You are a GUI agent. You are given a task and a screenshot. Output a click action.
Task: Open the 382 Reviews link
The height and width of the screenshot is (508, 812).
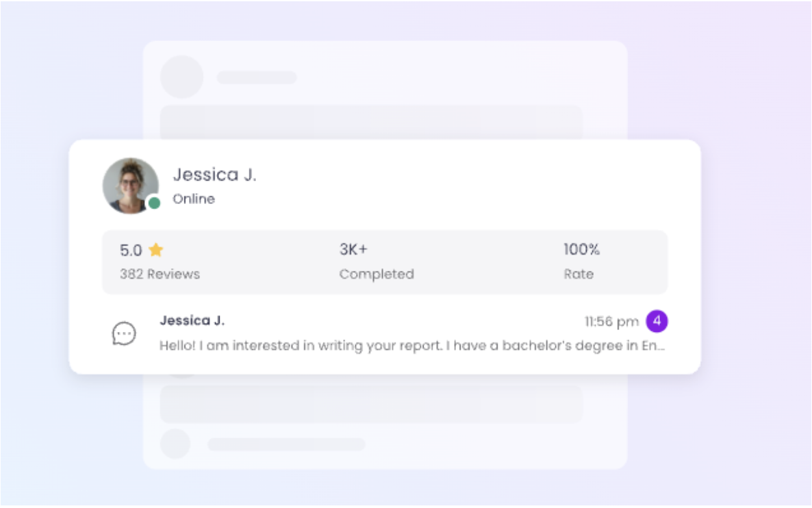160,274
